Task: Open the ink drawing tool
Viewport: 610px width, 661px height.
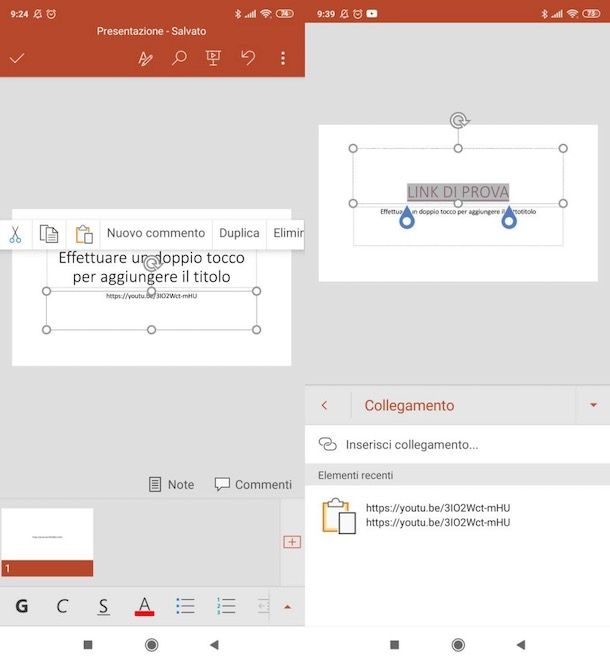Action: [145, 58]
